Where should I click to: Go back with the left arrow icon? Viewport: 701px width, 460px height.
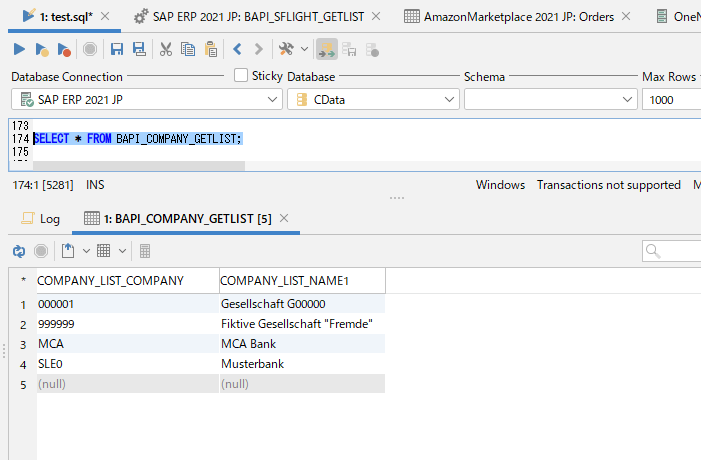tap(238, 49)
